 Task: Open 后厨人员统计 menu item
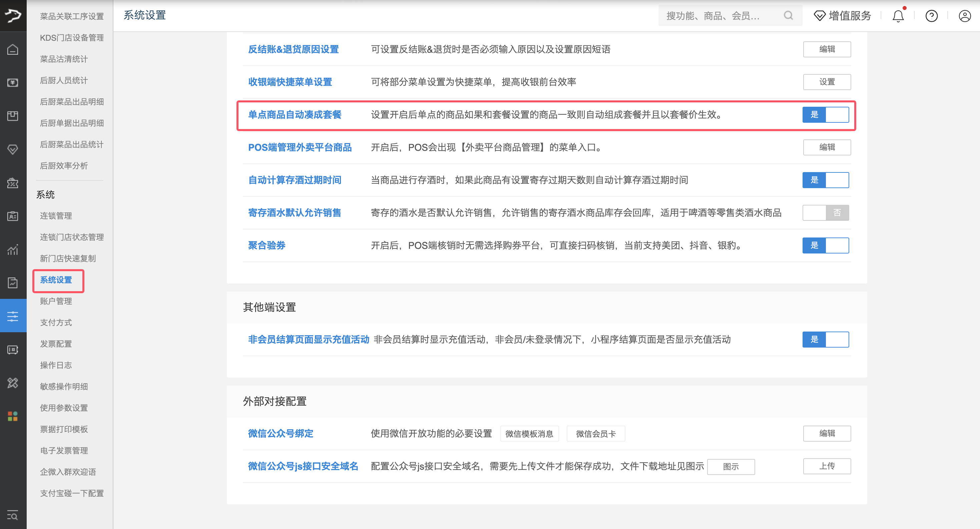pyautogui.click(x=64, y=80)
